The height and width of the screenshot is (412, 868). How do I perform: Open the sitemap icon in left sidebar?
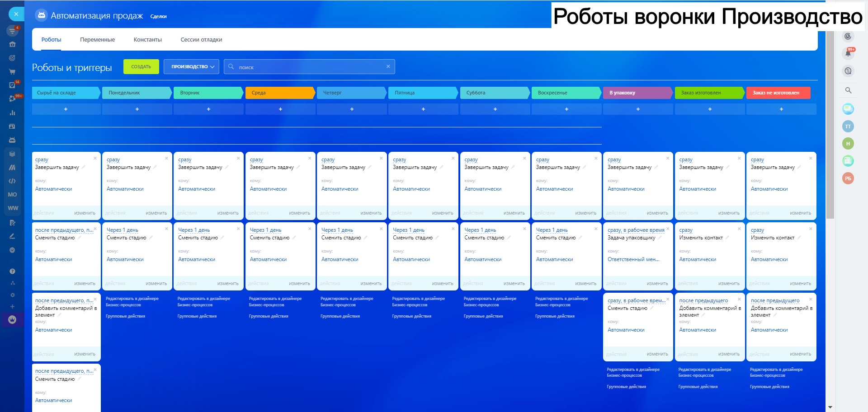(x=13, y=283)
